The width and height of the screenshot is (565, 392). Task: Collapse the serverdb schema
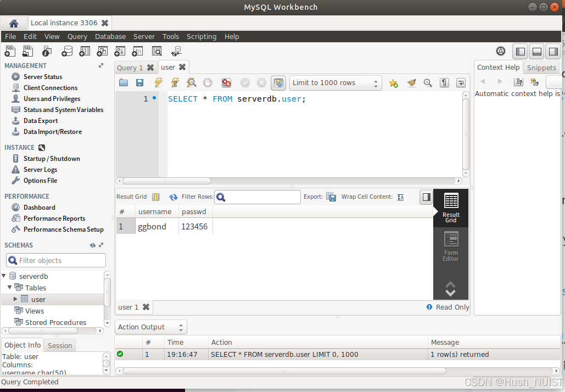tap(4, 276)
